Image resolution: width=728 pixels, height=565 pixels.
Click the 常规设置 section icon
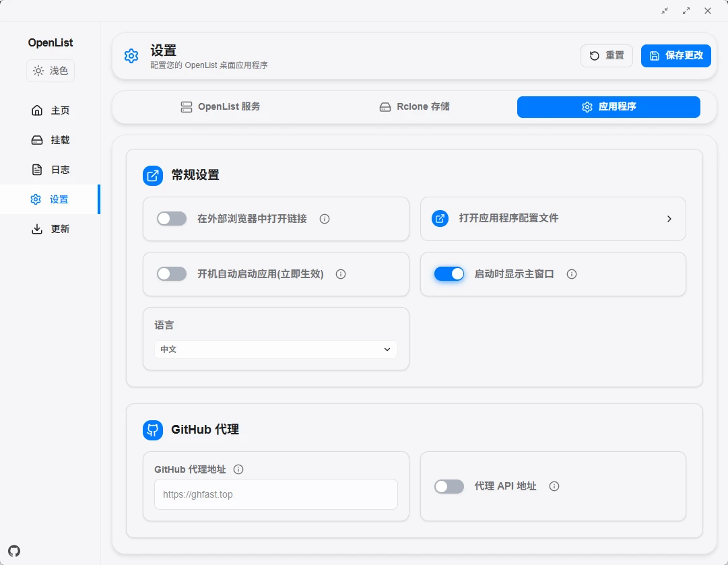[x=153, y=176]
